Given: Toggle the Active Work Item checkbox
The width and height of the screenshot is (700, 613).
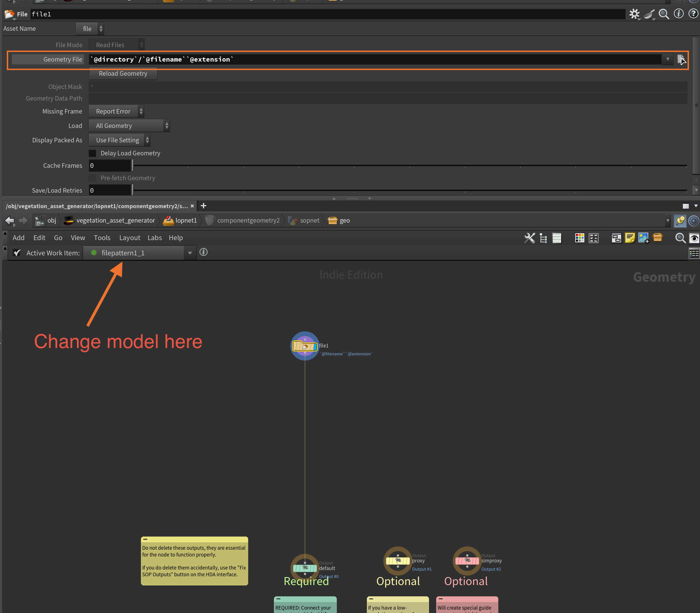Looking at the screenshot, I should pos(17,253).
